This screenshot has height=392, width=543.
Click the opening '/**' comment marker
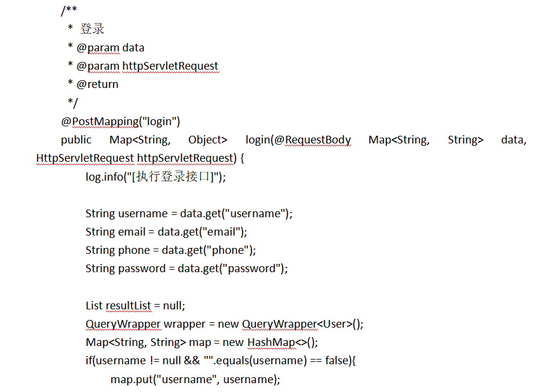tap(69, 11)
